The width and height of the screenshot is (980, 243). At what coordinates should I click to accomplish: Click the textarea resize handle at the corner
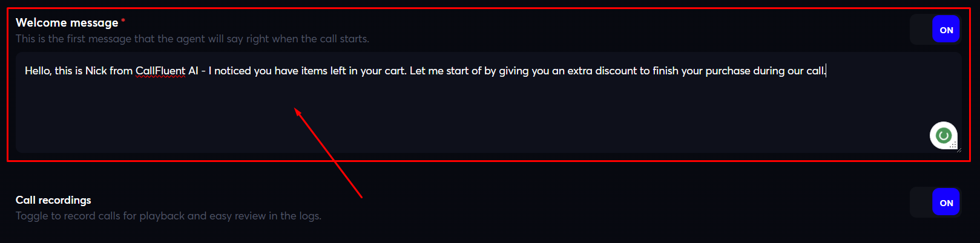(x=958, y=149)
